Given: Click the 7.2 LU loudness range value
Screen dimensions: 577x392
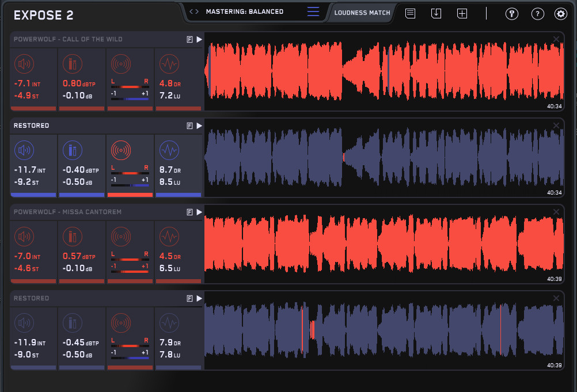Looking at the screenshot, I should tap(170, 96).
